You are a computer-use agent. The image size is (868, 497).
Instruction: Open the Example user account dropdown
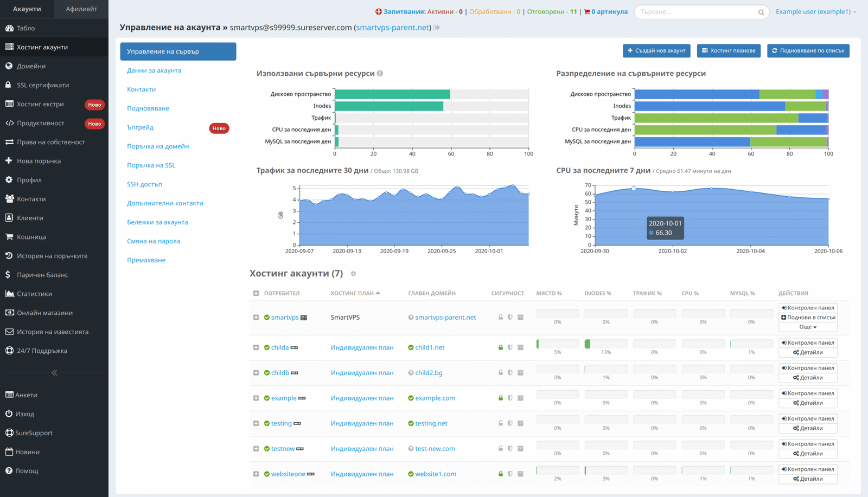(816, 11)
